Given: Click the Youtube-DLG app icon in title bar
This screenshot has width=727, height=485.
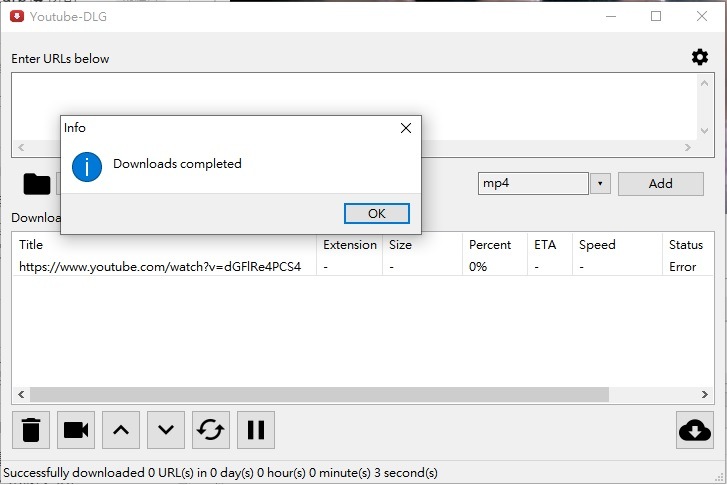Looking at the screenshot, I should [x=17, y=16].
